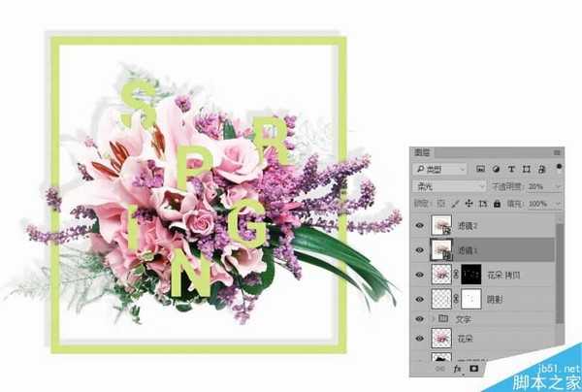The height and width of the screenshot is (392, 582).
Task: Open the opacity 20% dropdown arrow
Action: click(558, 186)
